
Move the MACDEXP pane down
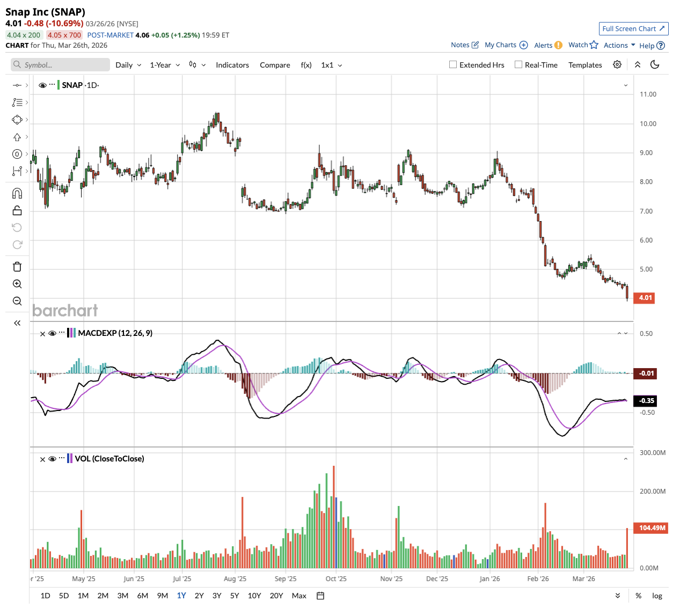626,333
